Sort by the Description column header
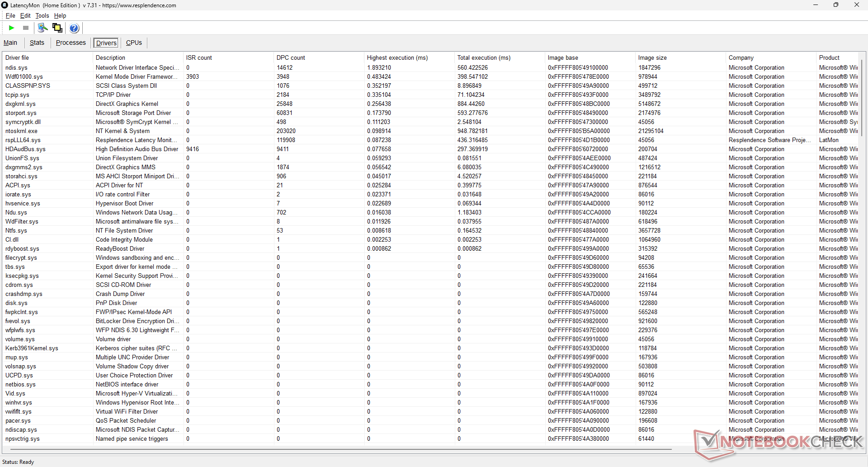 tap(138, 57)
